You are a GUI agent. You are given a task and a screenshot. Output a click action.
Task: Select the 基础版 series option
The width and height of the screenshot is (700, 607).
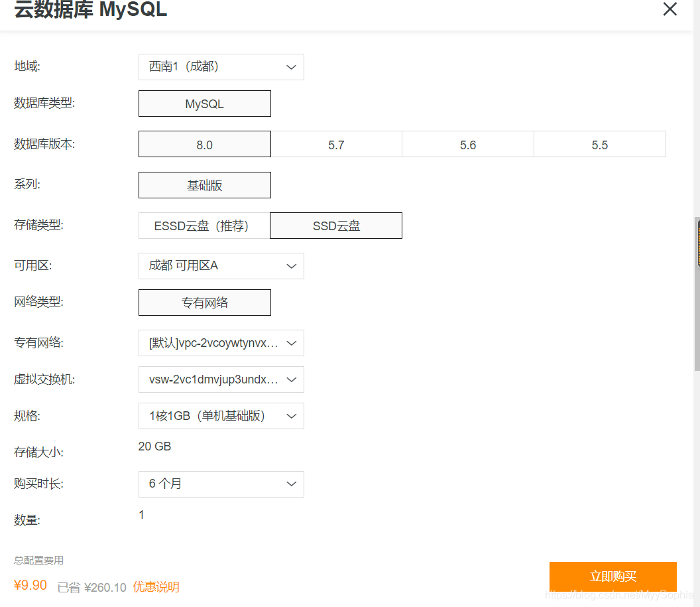coord(204,185)
